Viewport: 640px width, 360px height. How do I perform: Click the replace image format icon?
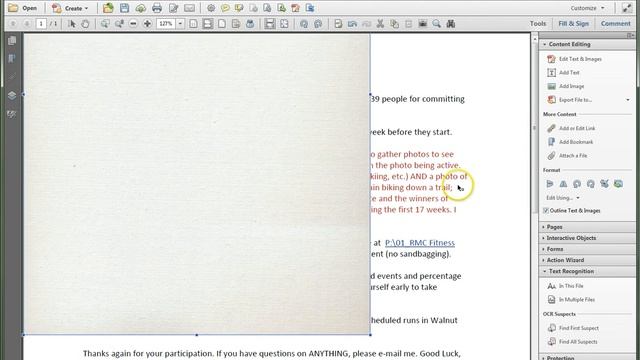coord(618,184)
